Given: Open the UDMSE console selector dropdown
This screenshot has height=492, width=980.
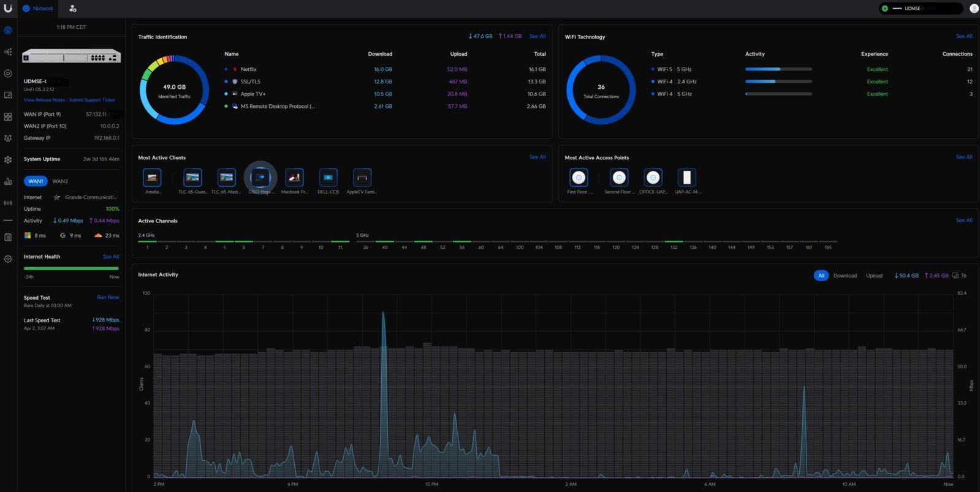Looking at the screenshot, I should [921, 9].
